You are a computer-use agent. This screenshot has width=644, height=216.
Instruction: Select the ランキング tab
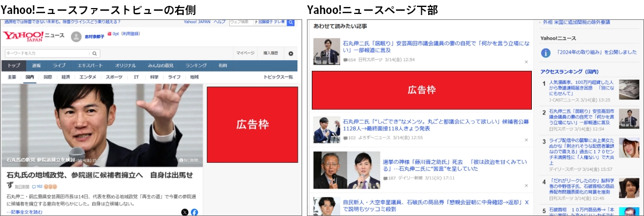coord(196,66)
